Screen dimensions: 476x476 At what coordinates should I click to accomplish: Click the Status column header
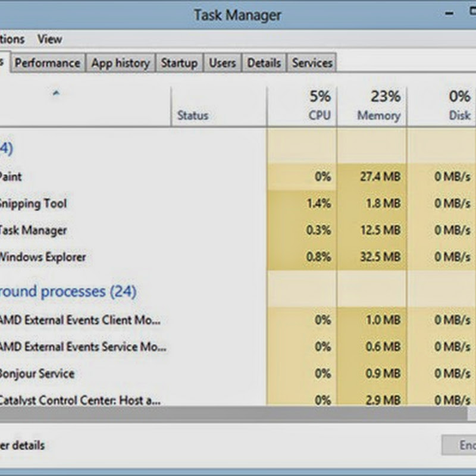[219, 106]
